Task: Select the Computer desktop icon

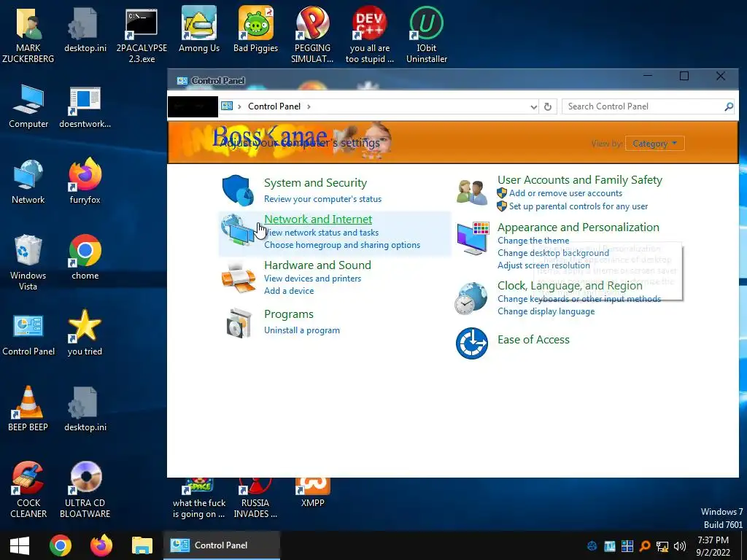Action: pos(28,106)
